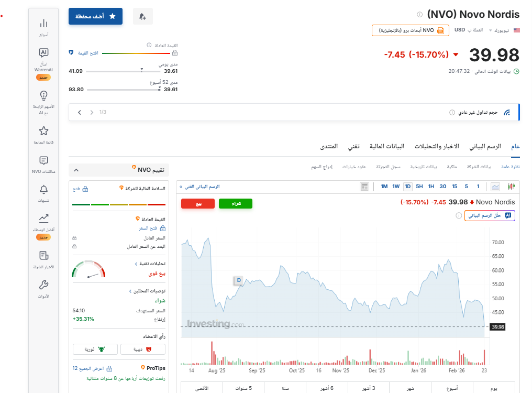Open the Forum tab
The height and width of the screenshot is (393, 532).
coord(328,146)
